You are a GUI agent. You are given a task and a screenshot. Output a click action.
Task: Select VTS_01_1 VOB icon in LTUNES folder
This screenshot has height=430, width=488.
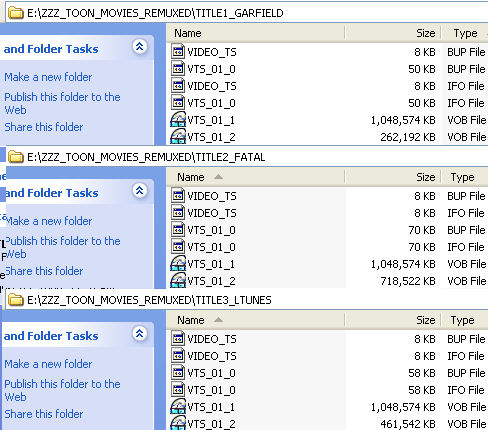(178, 406)
